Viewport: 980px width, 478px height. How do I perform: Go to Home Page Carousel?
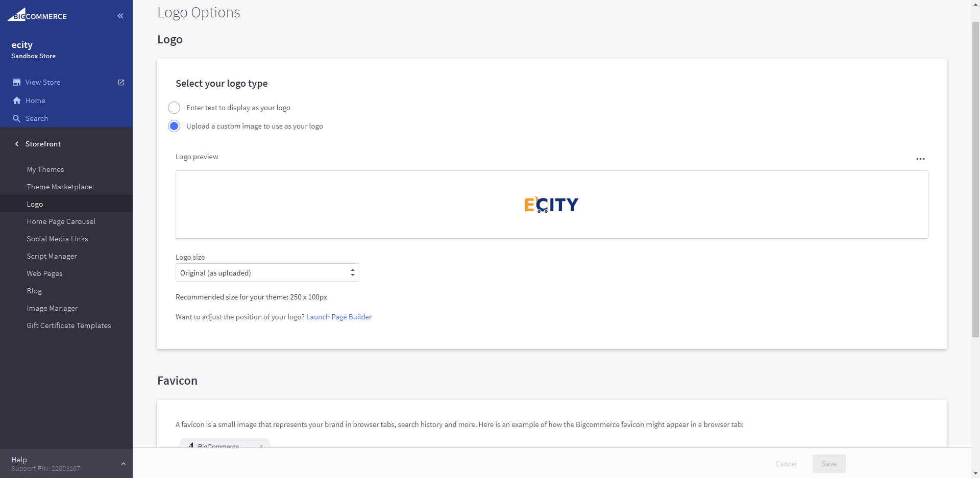tap(61, 221)
